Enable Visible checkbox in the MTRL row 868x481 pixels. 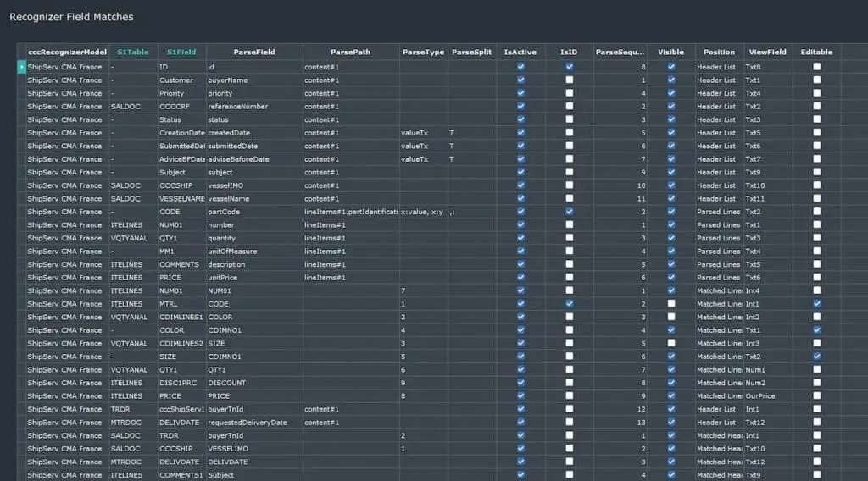point(671,303)
